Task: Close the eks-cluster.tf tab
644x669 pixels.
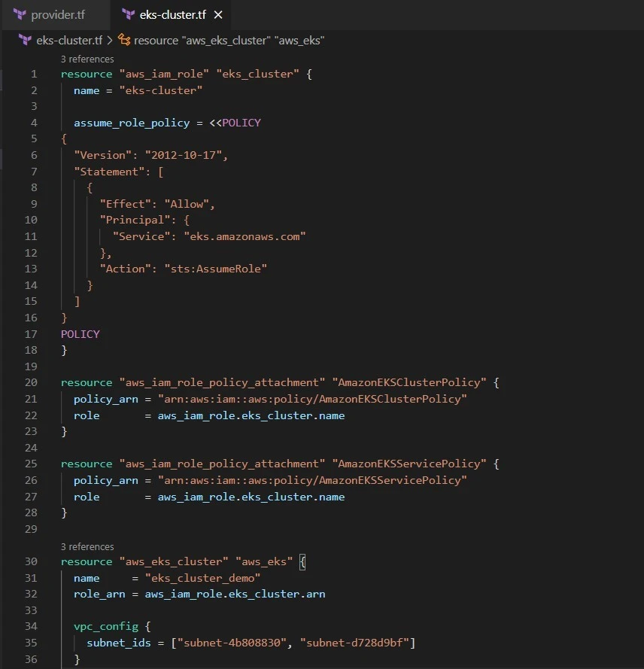Action: click(x=218, y=15)
